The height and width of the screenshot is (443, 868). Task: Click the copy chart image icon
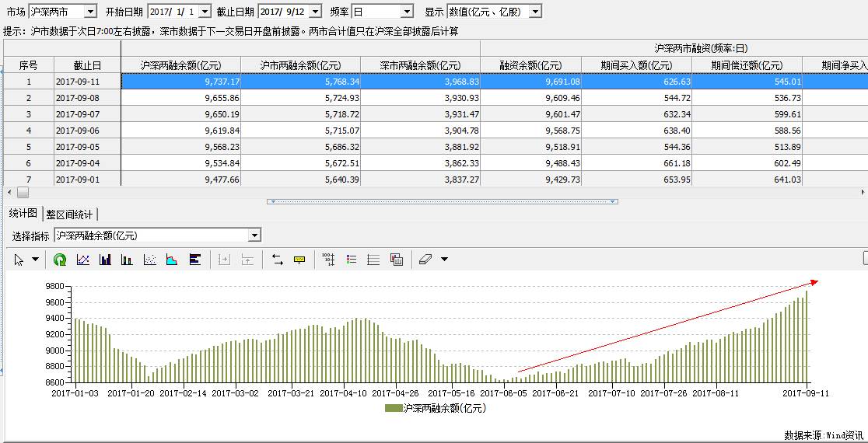coord(396,260)
